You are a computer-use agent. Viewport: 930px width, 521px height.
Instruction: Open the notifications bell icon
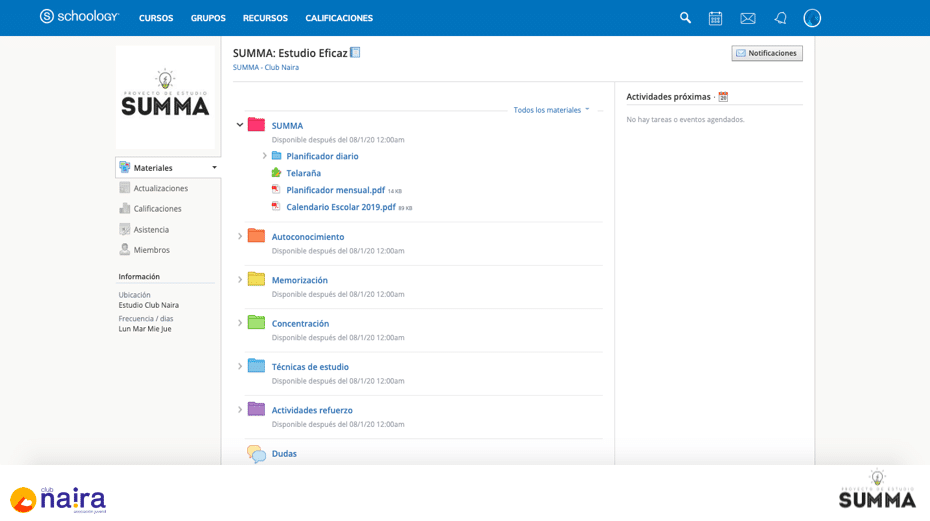pos(781,18)
